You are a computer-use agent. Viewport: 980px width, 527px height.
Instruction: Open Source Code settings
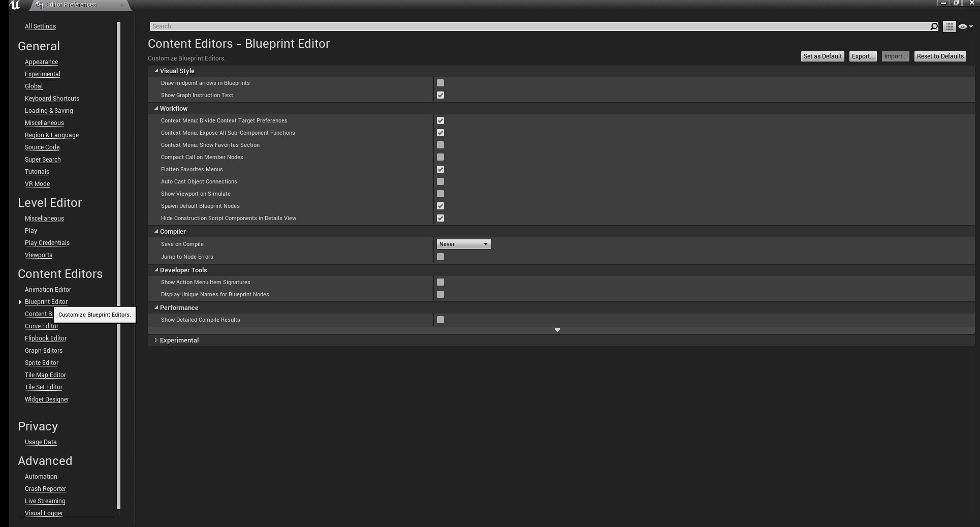pyautogui.click(x=42, y=147)
